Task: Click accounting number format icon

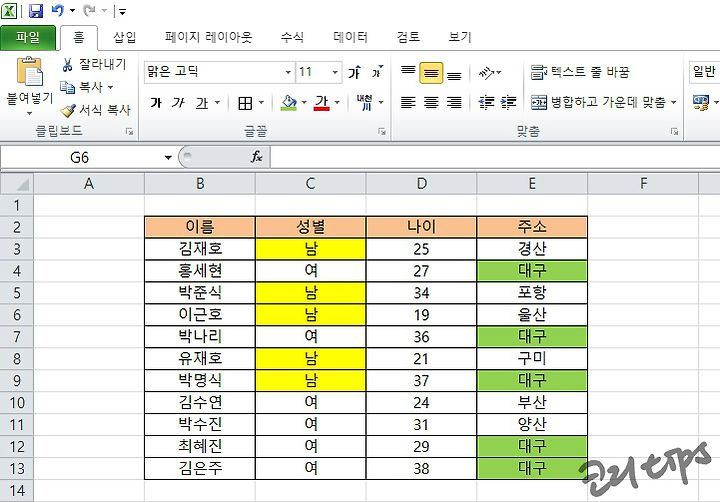Action: [701, 102]
